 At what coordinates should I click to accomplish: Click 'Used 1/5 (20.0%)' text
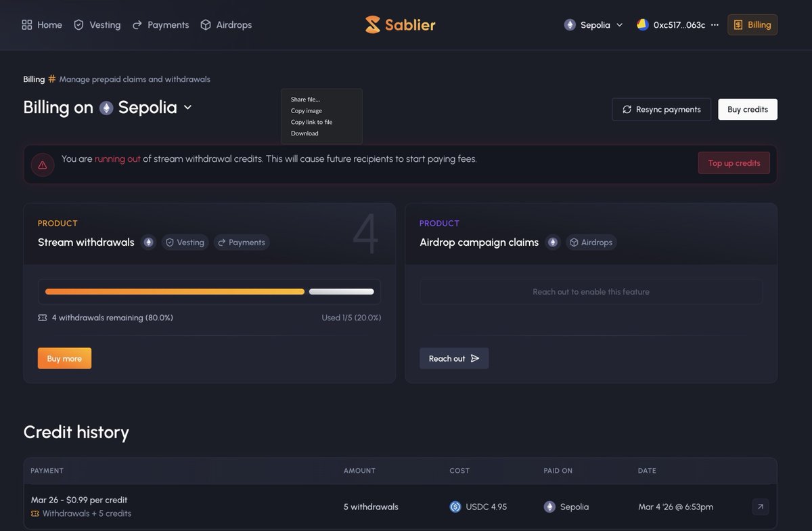pyautogui.click(x=351, y=318)
